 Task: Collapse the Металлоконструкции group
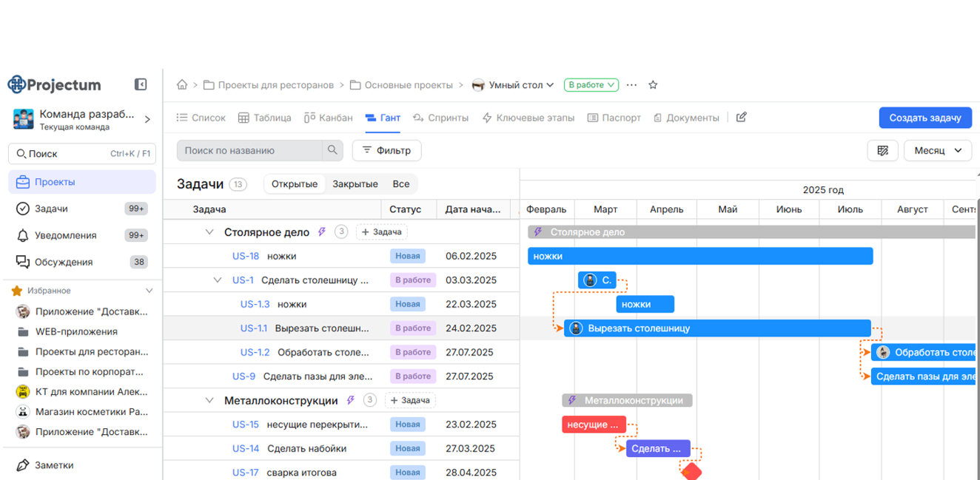point(209,401)
